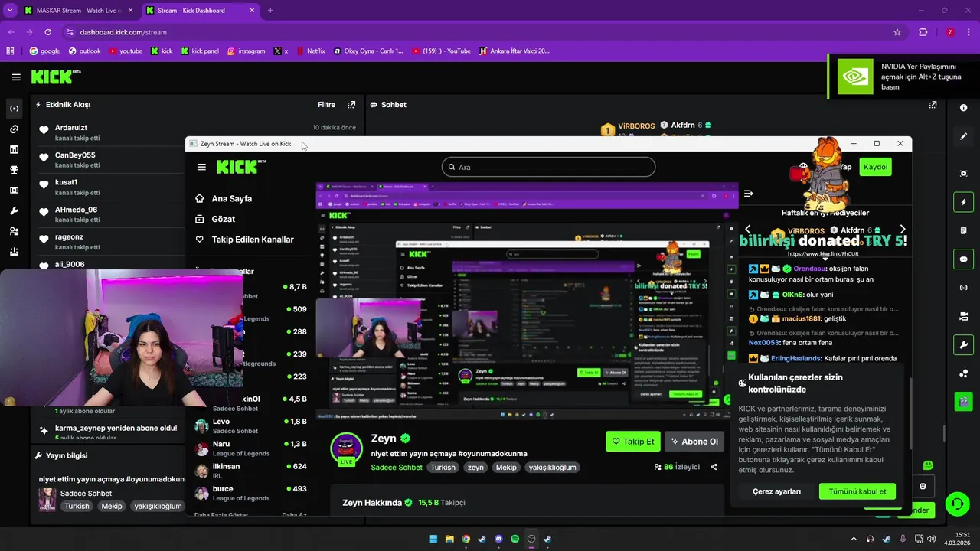Pop out the Etkinlik Akışı panel
980x551 pixels.
[351, 105]
